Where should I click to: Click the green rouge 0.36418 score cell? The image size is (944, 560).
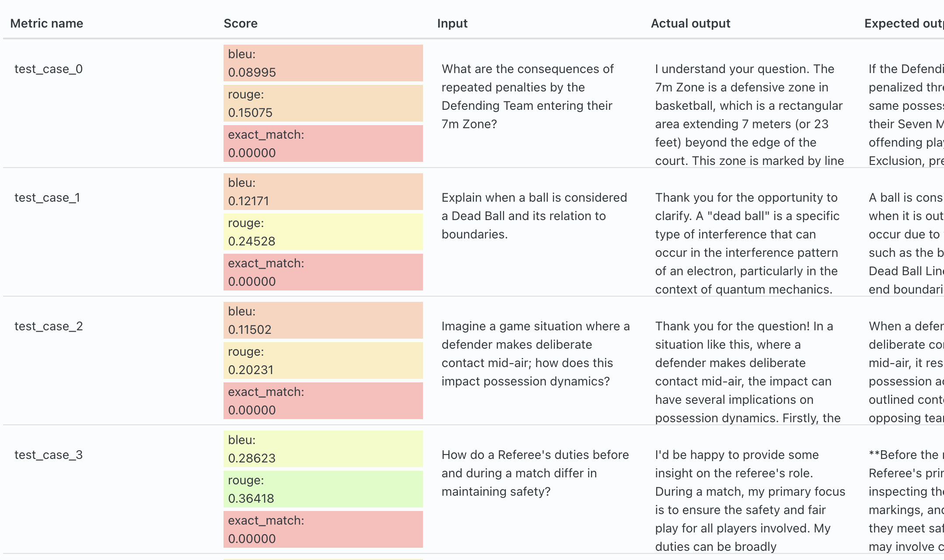pyautogui.click(x=323, y=489)
